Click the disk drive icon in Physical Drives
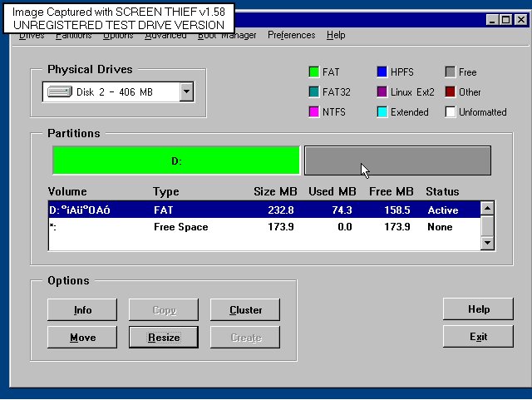 pos(60,91)
